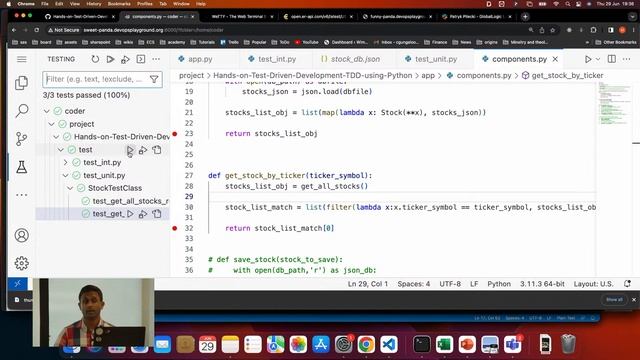The image size is (640, 360).
Task: Open the Testing flask view
Action: point(22,167)
